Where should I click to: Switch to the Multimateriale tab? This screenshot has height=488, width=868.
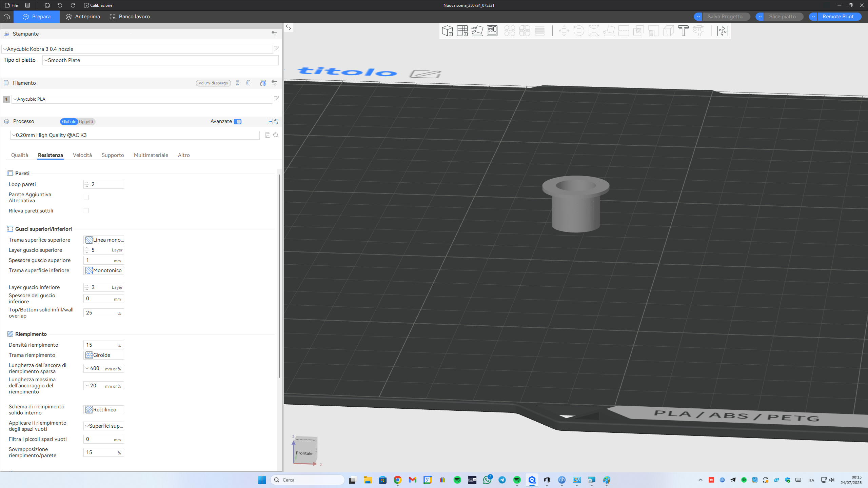tap(151, 155)
